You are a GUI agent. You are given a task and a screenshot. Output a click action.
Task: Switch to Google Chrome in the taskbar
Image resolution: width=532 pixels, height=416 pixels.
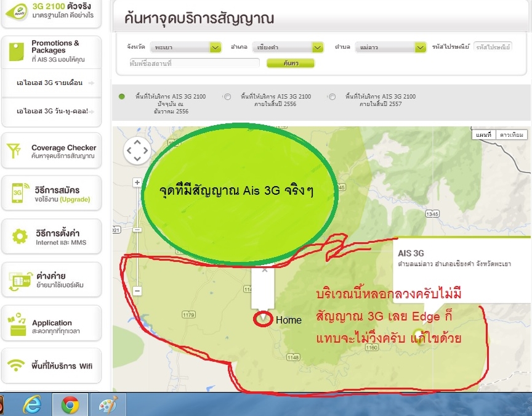coord(70,404)
